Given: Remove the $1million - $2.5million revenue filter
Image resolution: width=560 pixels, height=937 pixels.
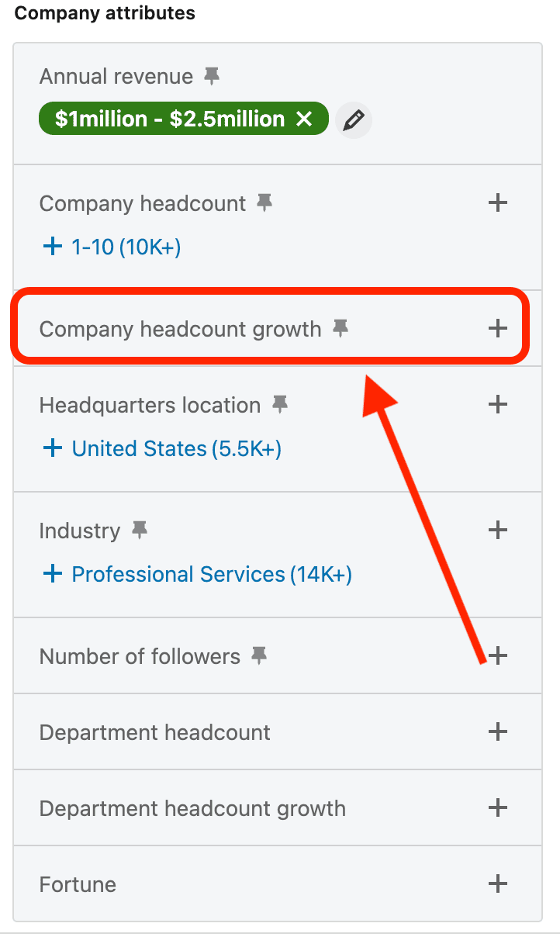Looking at the screenshot, I should (x=304, y=119).
